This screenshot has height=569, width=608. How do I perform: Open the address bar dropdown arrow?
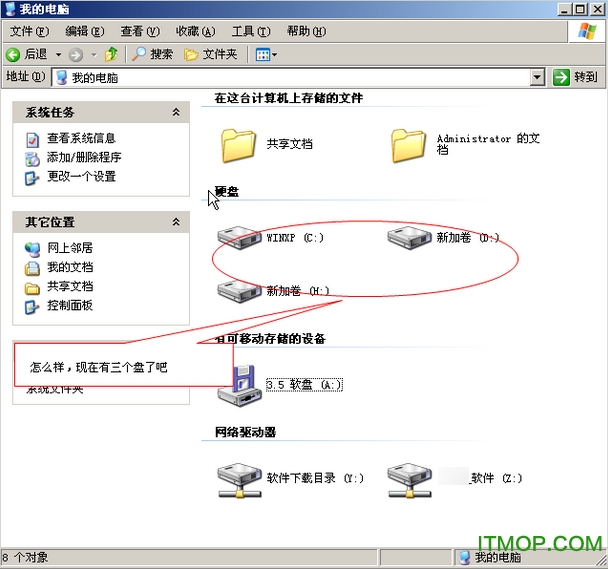tap(537, 77)
